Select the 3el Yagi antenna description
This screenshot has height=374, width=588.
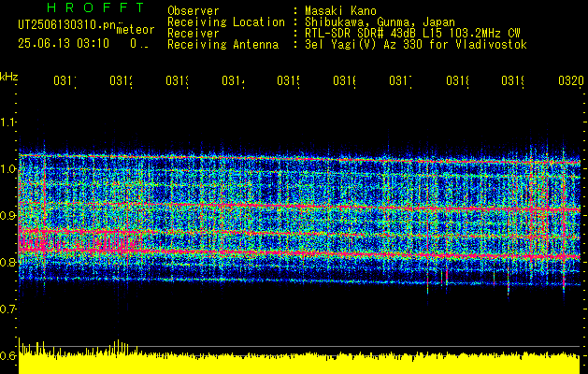(416, 45)
